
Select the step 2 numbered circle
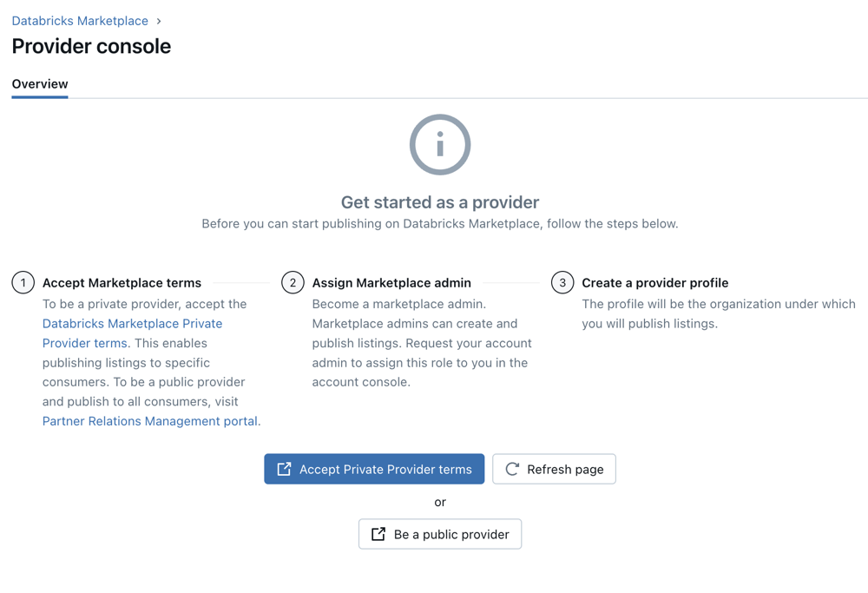tap(293, 282)
